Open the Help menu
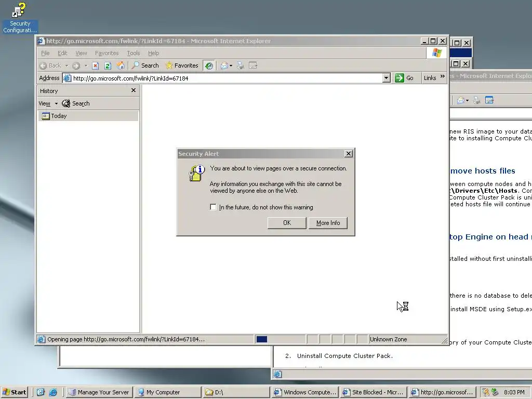The width and height of the screenshot is (532, 399). pyautogui.click(x=153, y=53)
